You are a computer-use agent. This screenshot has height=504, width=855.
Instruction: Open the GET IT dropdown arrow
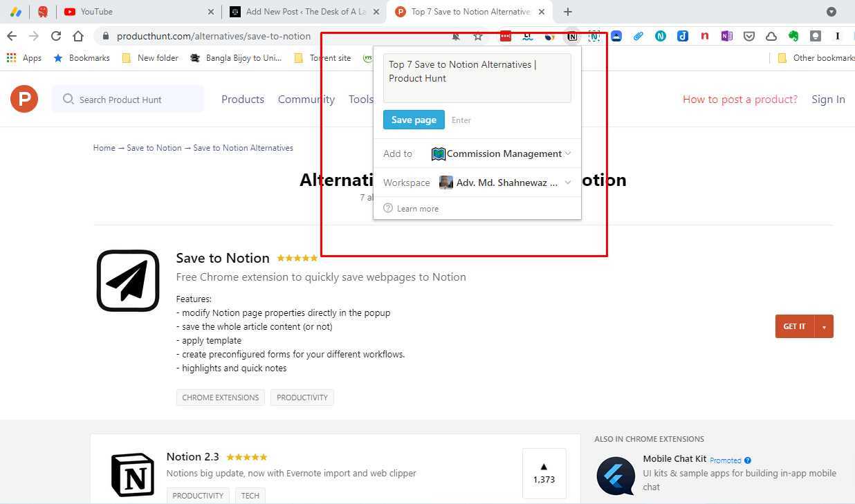coord(824,326)
